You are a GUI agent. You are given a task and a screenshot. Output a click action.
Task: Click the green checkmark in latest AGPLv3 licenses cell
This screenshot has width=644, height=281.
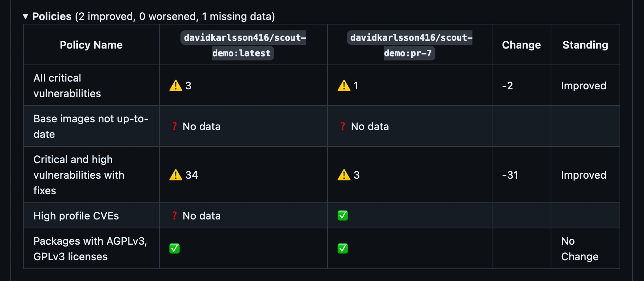(174, 248)
